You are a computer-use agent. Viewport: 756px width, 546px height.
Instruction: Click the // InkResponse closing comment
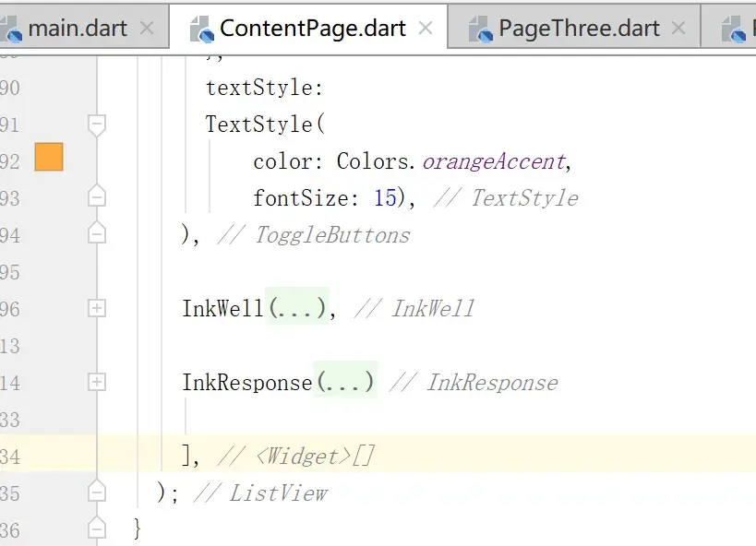point(474,383)
